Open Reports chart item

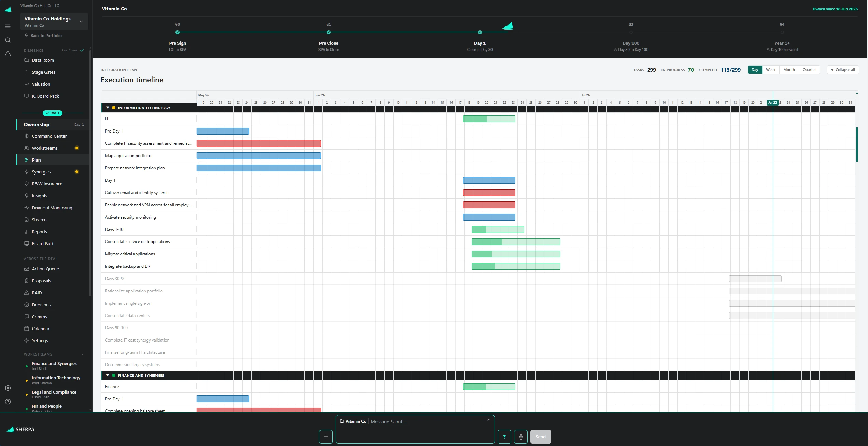pyautogui.click(x=53, y=232)
